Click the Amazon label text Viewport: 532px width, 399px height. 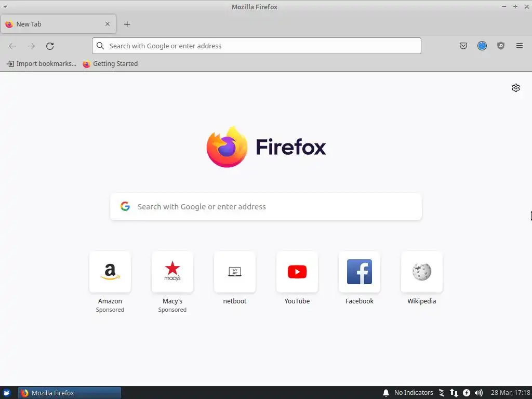click(x=110, y=301)
